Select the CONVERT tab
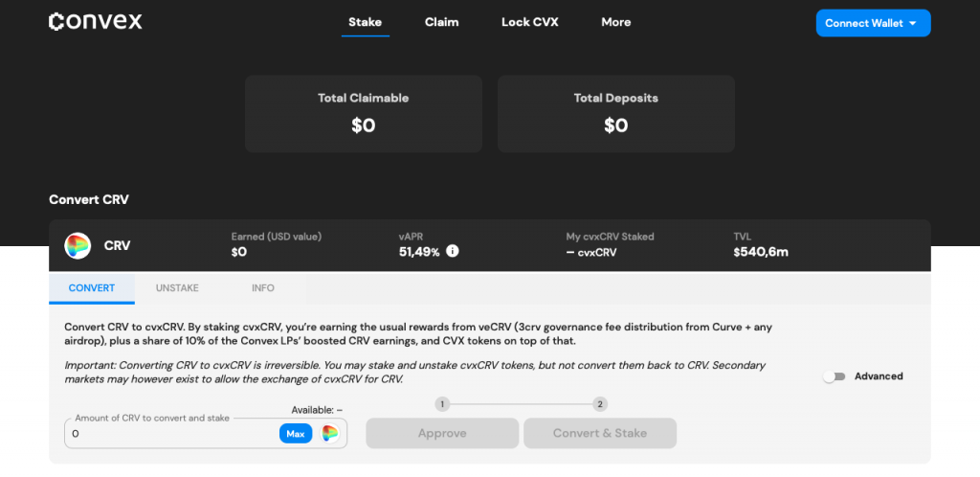This screenshot has width=980, height=477. coord(92,288)
